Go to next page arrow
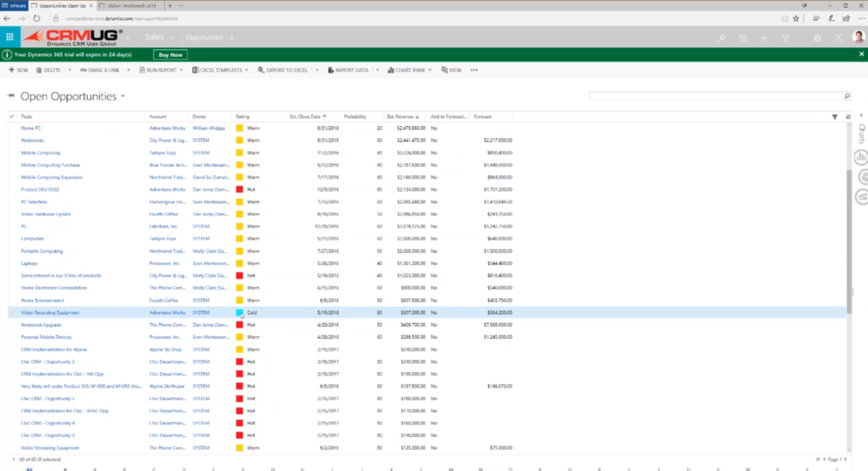 click(845, 460)
